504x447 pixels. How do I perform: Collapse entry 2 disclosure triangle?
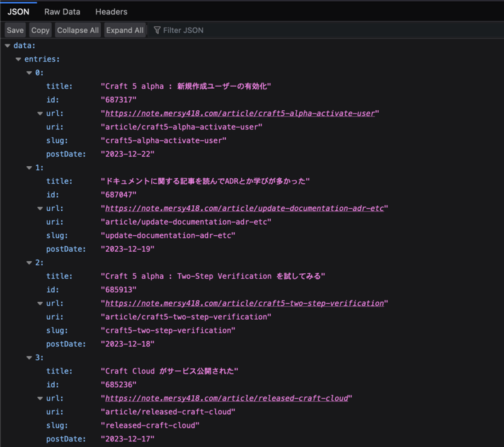(x=29, y=263)
